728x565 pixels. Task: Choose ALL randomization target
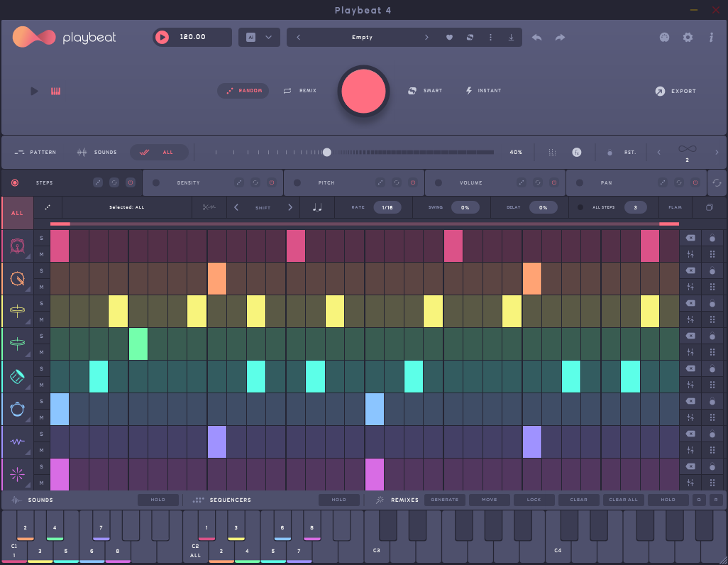[x=159, y=152]
